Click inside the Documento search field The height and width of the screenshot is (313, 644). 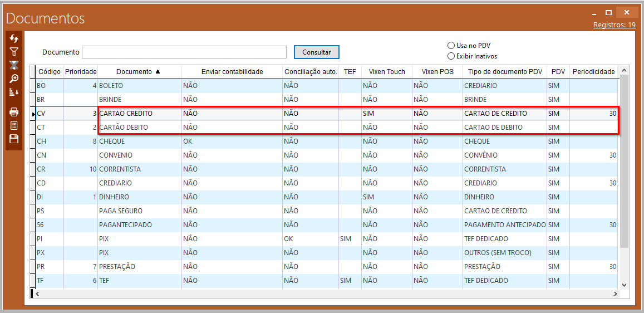click(184, 52)
